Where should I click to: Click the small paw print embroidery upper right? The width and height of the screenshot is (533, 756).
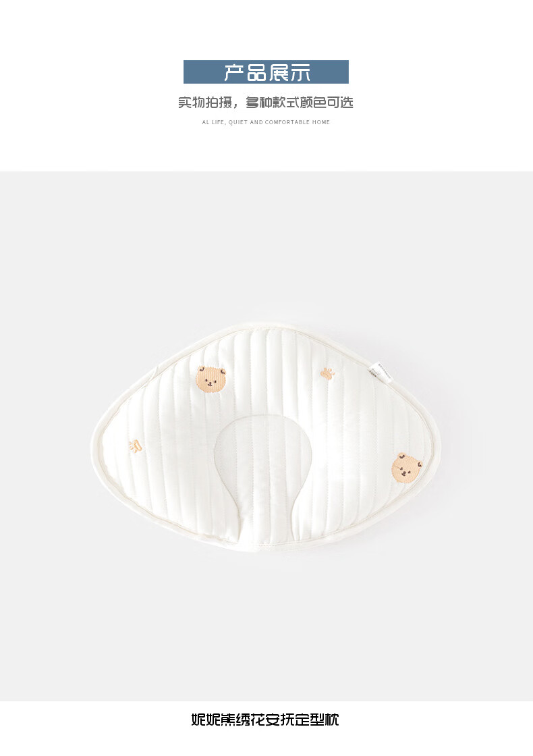point(328,374)
